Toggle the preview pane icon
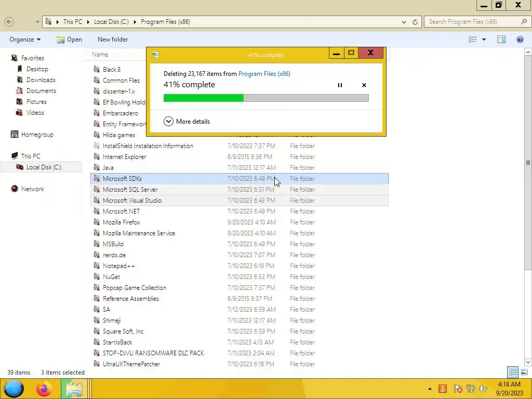The width and height of the screenshot is (532, 399). point(501,39)
